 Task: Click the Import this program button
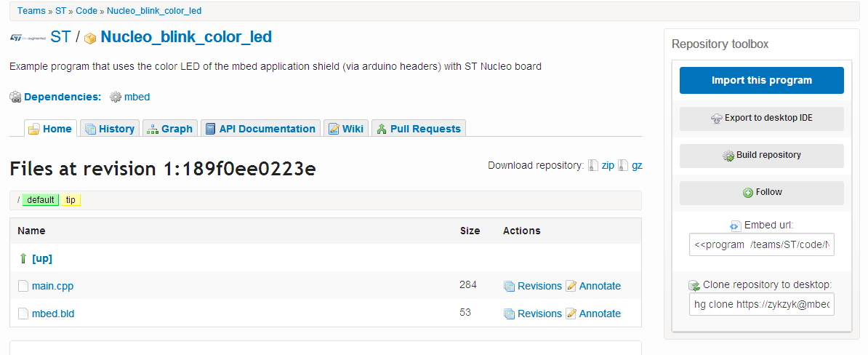coord(762,80)
